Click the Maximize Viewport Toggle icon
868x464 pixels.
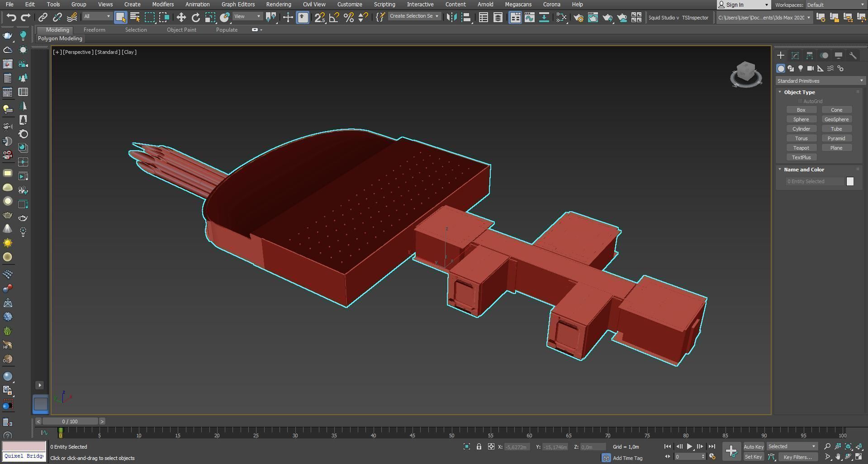tap(859, 457)
